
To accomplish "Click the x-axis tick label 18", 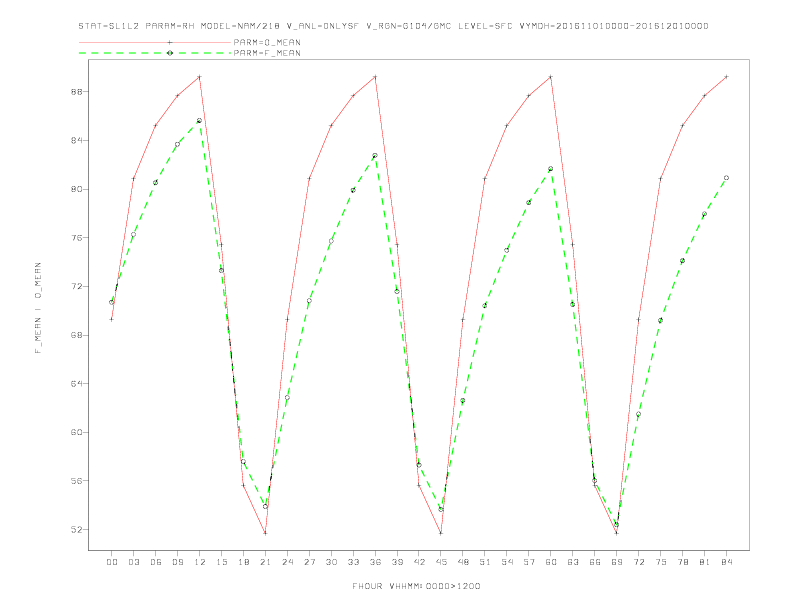I will (x=243, y=562).
